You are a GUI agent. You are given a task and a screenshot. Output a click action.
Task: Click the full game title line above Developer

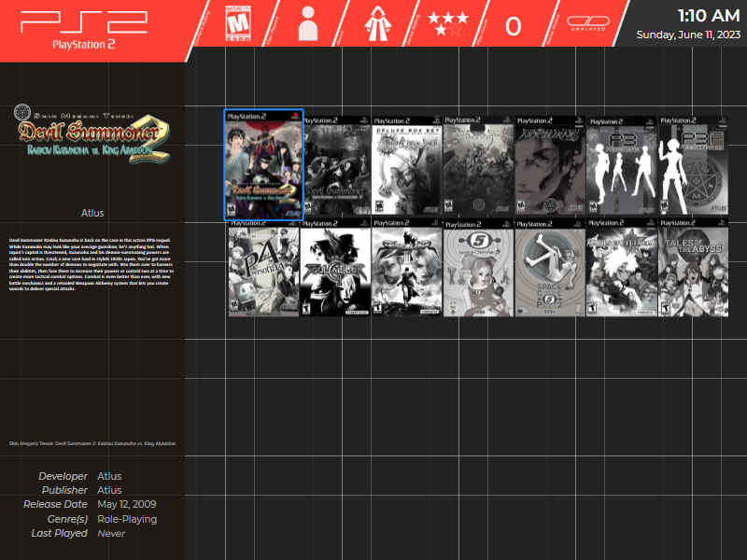click(92, 443)
